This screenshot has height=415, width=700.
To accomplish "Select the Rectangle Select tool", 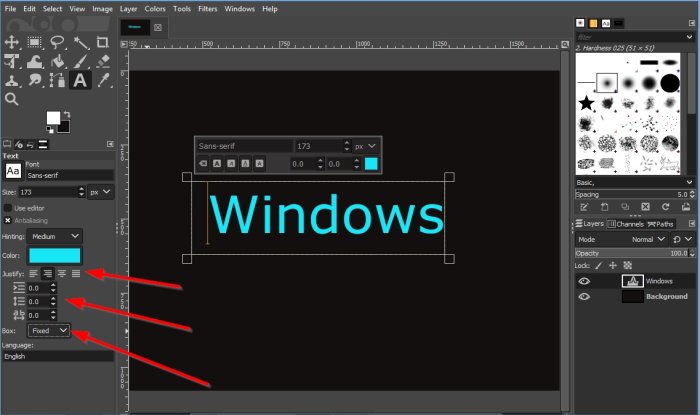I will pyautogui.click(x=34, y=42).
